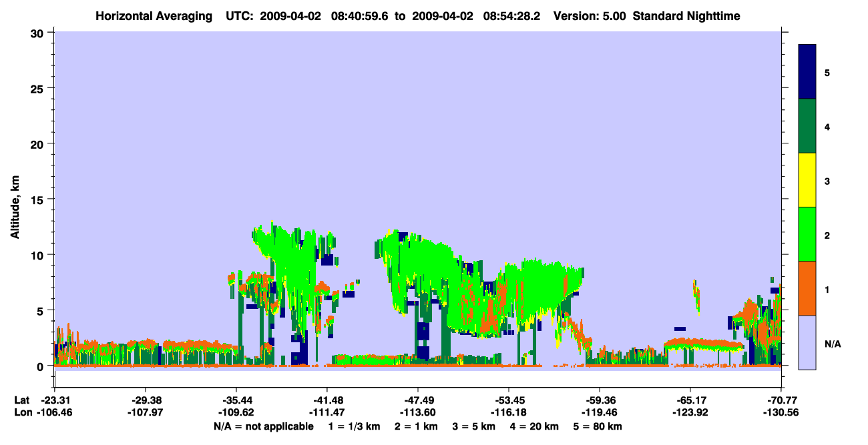Click the y-axis tick label 20

[39, 144]
